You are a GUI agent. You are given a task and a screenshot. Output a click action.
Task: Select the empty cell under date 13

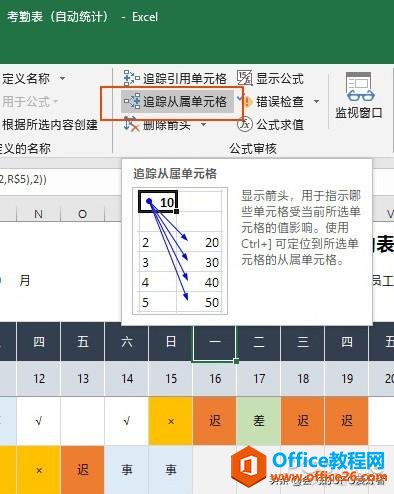[x=83, y=421]
